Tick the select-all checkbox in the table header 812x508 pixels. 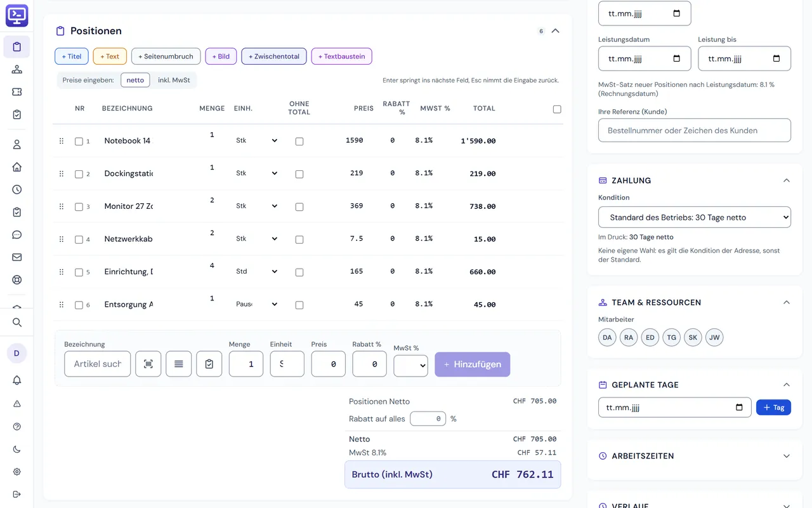557,109
